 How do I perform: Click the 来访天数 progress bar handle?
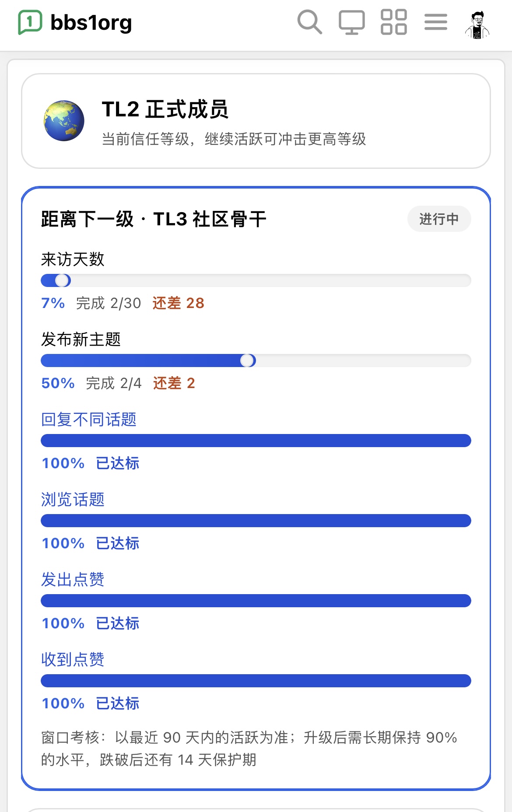[x=63, y=280]
